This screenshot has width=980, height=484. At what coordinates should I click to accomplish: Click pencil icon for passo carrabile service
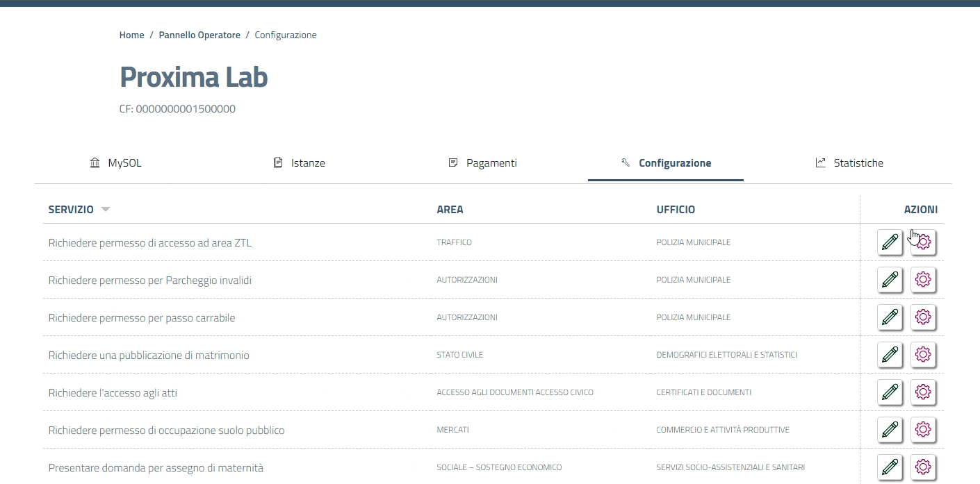890,317
